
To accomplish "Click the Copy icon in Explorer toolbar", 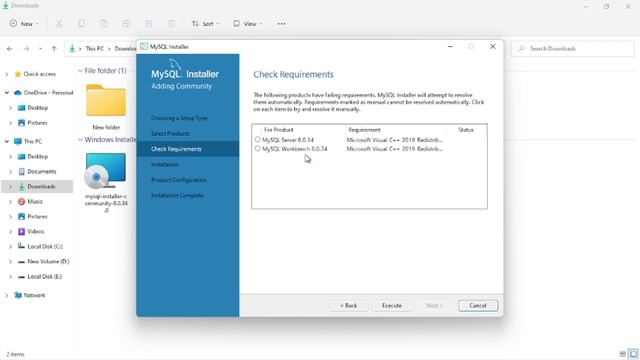I will [x=82, y=24].
